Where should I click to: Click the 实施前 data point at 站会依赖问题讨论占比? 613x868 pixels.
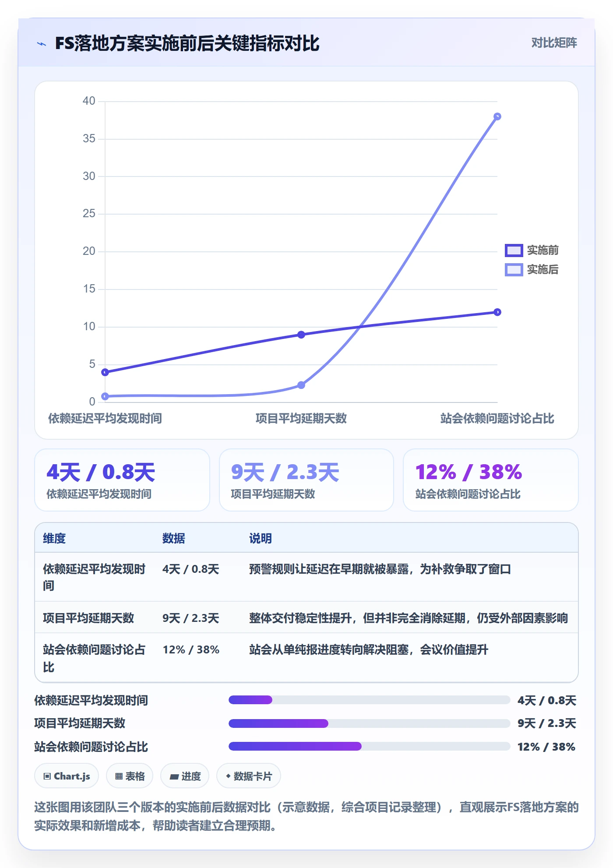[x=497, y=312]
